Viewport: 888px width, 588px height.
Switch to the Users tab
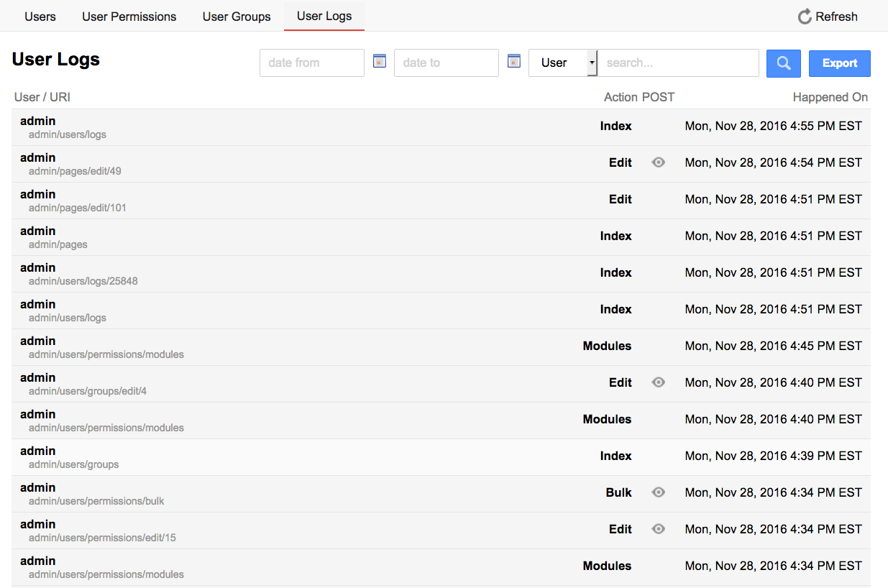click(40, 17)
